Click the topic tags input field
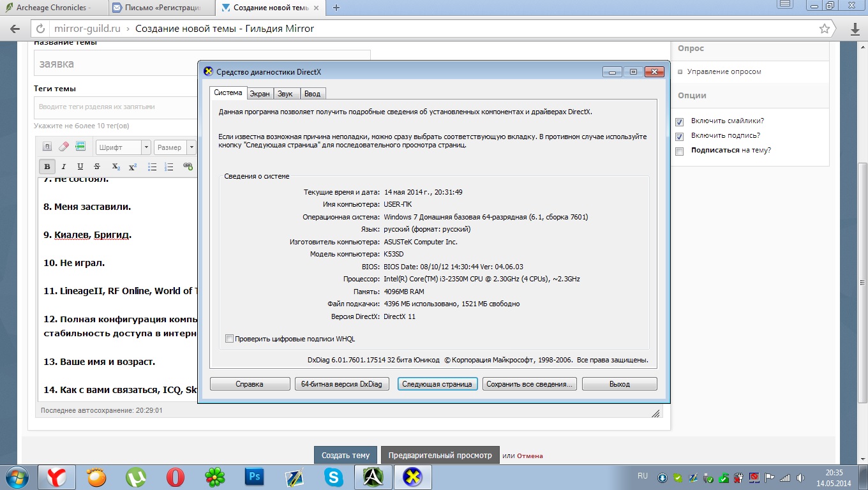 tap(115, 107)
